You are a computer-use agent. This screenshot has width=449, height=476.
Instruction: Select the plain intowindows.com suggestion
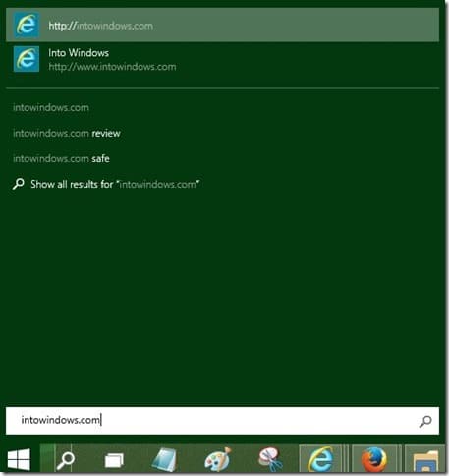click(x=51, y=107)
